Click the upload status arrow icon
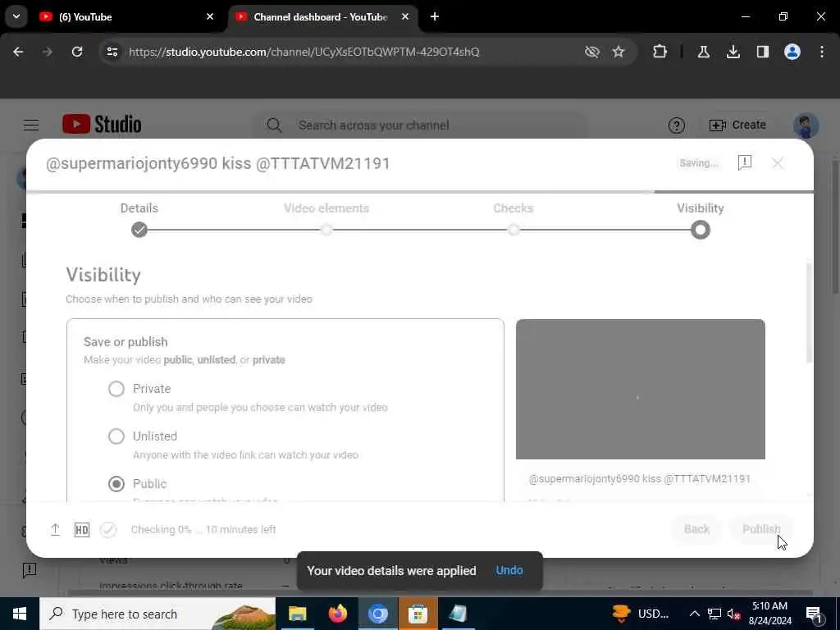The width and height of the screenshot is (840, 630). 55,529
